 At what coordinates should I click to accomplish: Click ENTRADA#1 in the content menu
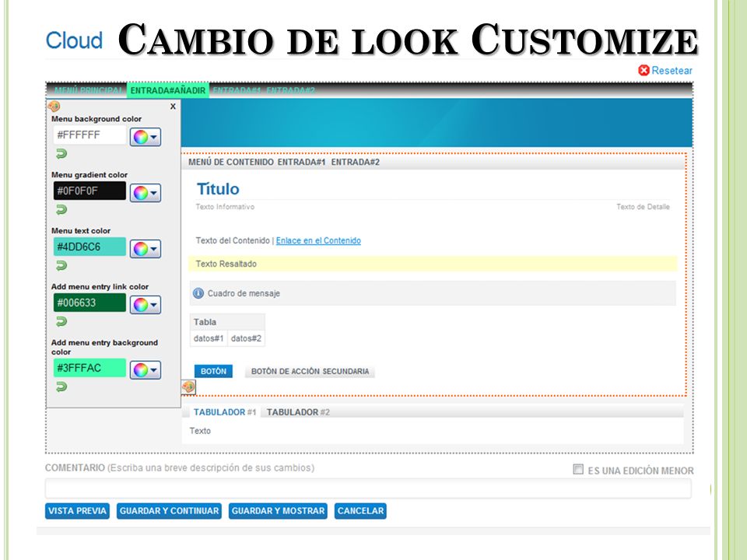[302, 162]
